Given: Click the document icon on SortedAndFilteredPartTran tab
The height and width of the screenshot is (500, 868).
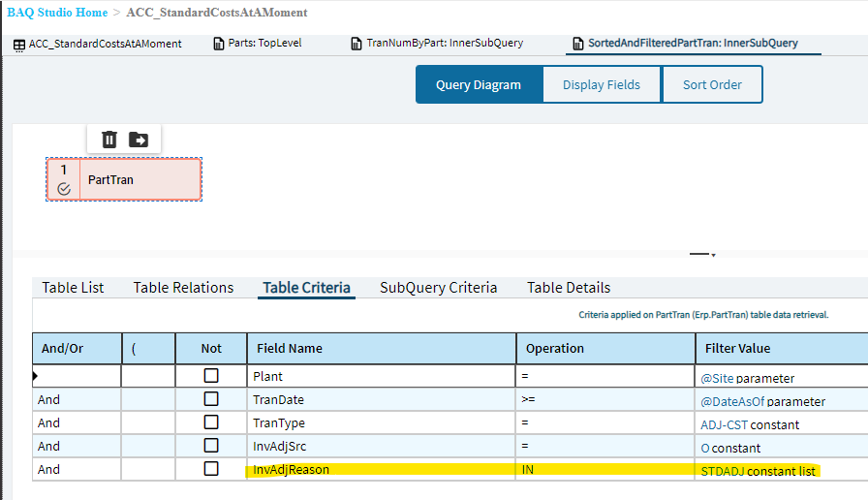Looking at the screenshot, I should click(578, 45).
